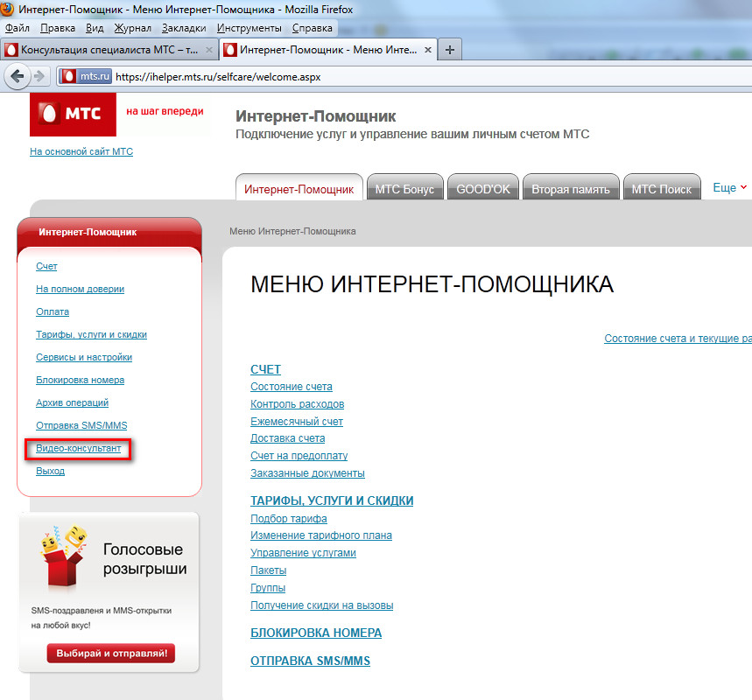The height and width of the screenshot is (700, 752).
Task: Open the Журнал menu
Action: tap(133, 28)
